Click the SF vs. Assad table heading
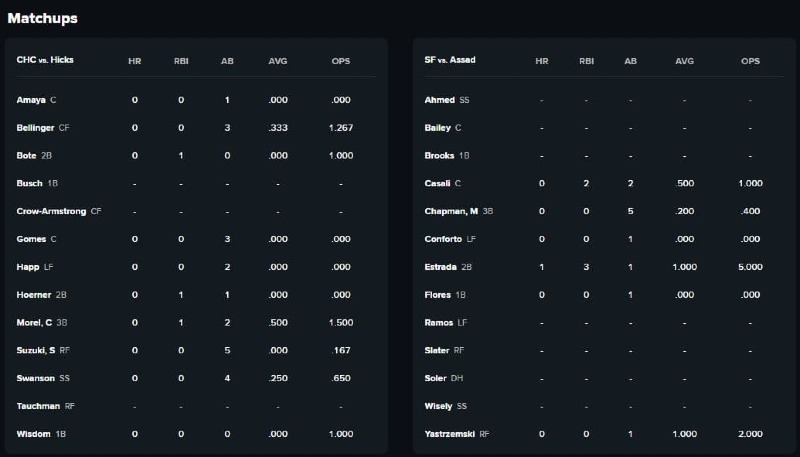The width and height of the screenshot is (800, 457). [450, 60]
